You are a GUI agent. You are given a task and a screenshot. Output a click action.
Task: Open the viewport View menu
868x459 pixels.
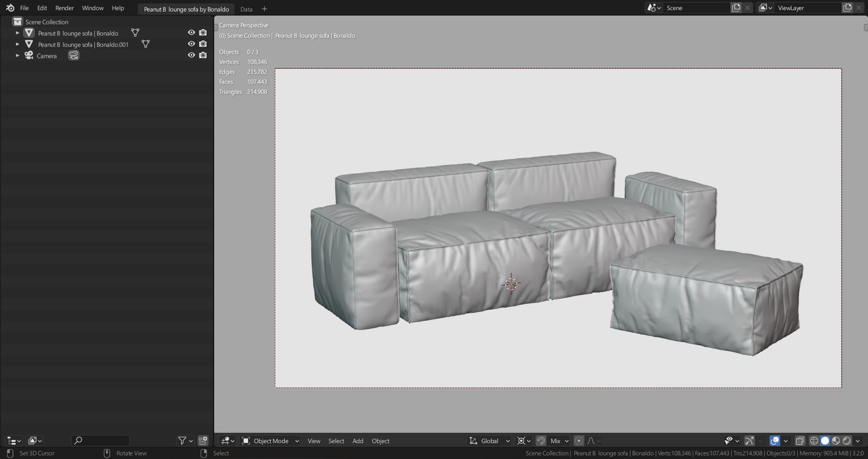[x=314, y=441]
